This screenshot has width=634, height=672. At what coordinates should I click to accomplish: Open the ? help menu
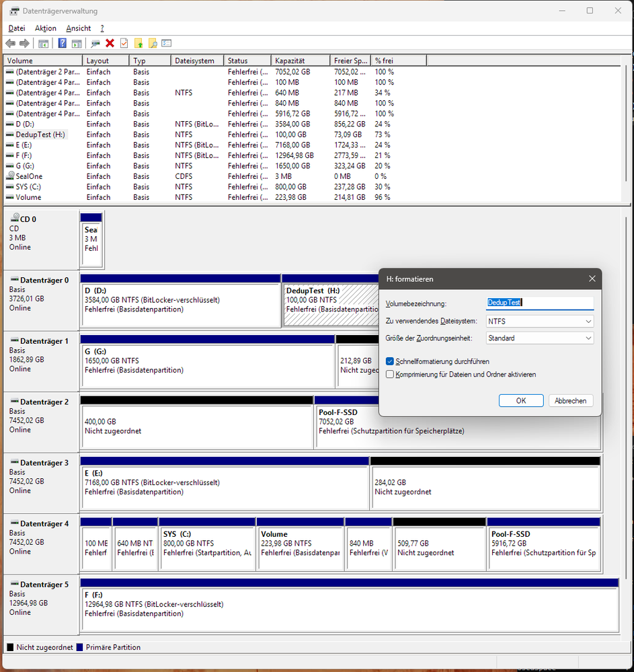point(102,28)
